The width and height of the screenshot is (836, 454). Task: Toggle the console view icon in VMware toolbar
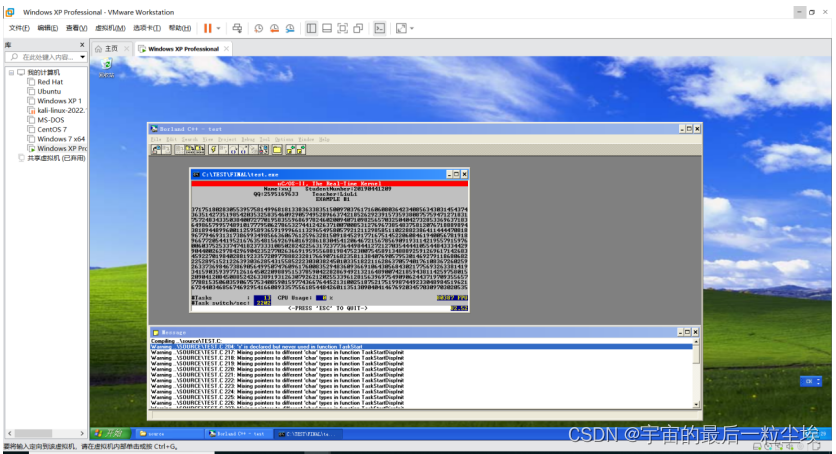click(380, 28)
